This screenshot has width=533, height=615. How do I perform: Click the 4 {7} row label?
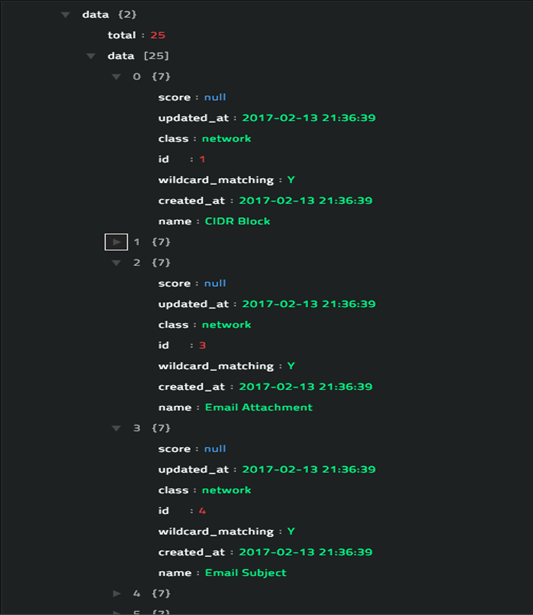tap(151, 593)
